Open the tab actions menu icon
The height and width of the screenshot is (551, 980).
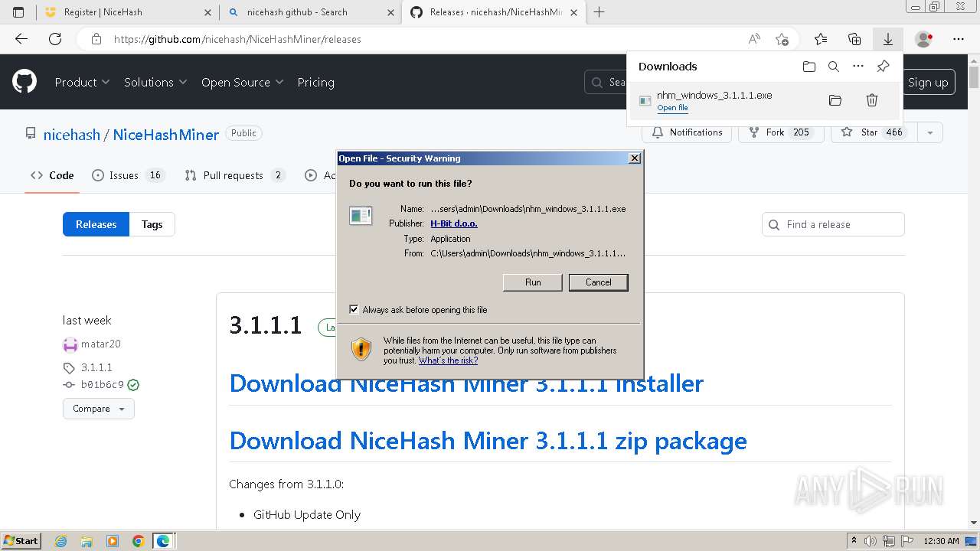18,12
